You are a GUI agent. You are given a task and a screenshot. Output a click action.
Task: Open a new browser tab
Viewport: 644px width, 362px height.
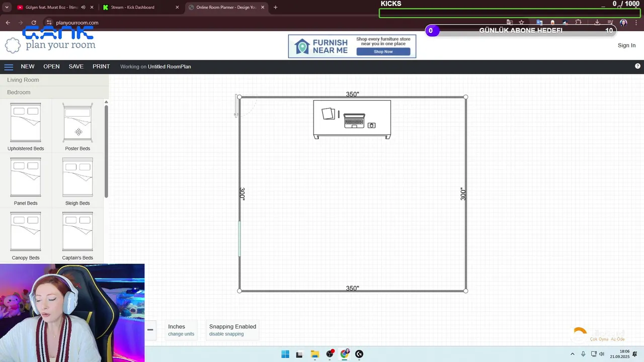(275, 8)
